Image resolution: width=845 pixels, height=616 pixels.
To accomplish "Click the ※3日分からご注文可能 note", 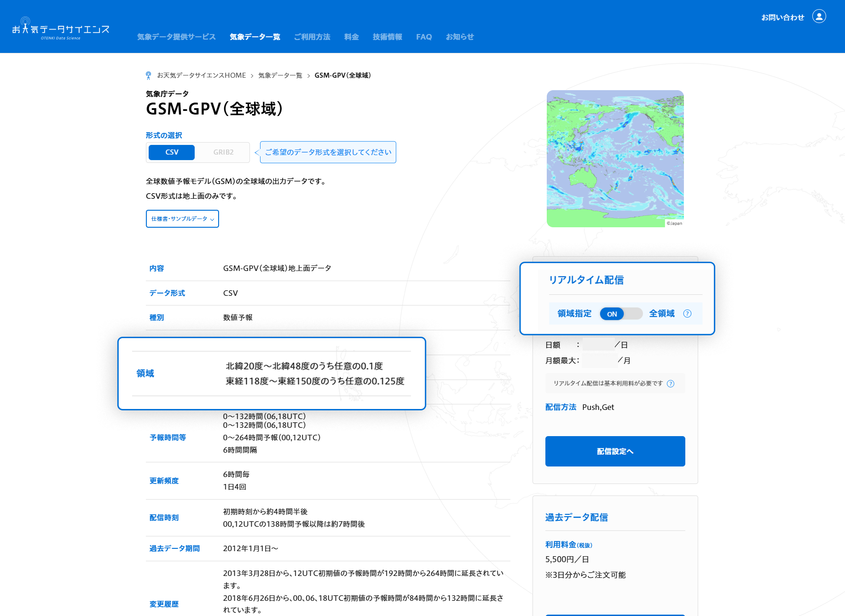I will click(585, 575).
